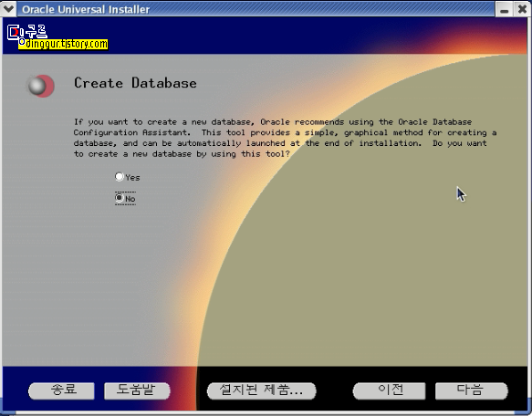Click the 종료 (Exit) button
The image size is (532, 416).
pyautogui.click(x=61, y=390)
